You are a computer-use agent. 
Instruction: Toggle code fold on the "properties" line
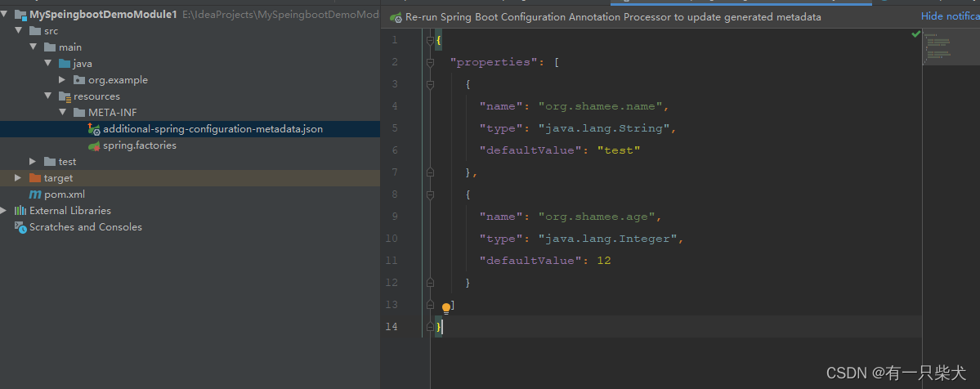click(429, 62)
